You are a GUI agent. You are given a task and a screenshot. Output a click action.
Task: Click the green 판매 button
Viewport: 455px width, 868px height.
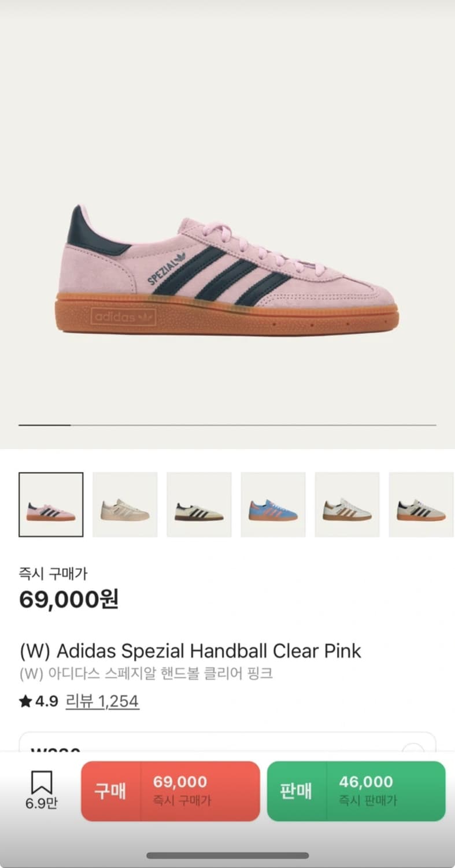pyautogui.click(x=296, y=791)
